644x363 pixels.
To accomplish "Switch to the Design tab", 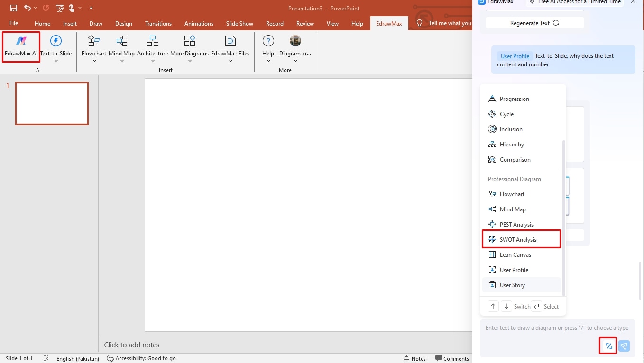I will click(124, 23).
